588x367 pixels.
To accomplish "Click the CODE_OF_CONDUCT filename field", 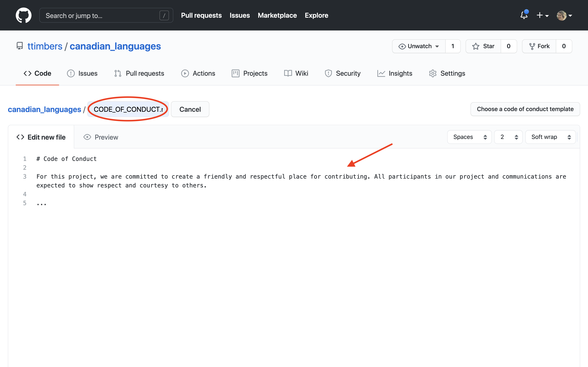I will pyautogui.click(x=128, y=109).
